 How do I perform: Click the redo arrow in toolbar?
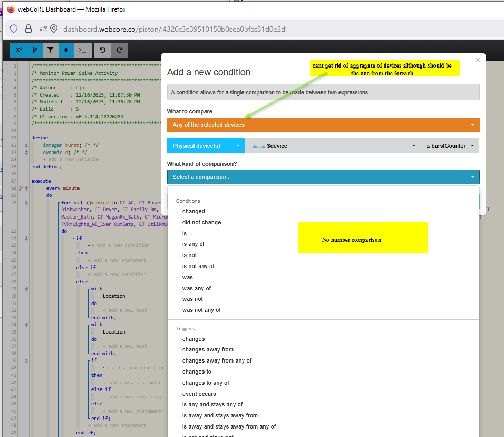(120, 50)
